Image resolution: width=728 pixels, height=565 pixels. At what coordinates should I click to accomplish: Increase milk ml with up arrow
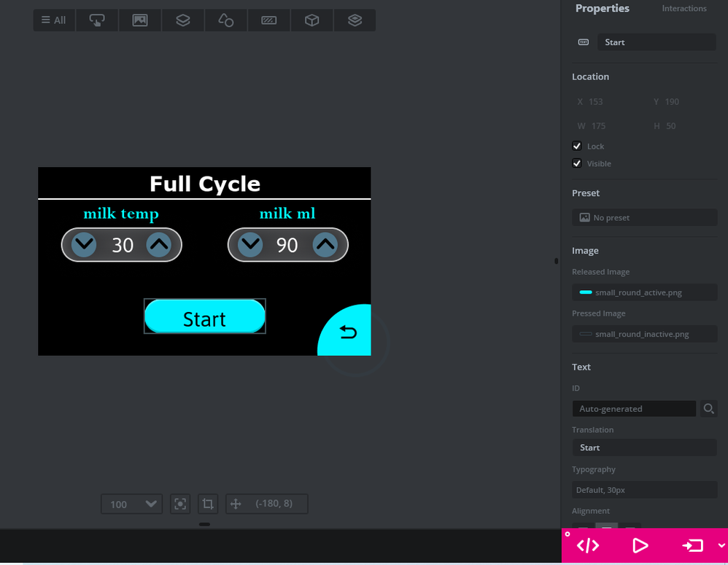[325, 244]
